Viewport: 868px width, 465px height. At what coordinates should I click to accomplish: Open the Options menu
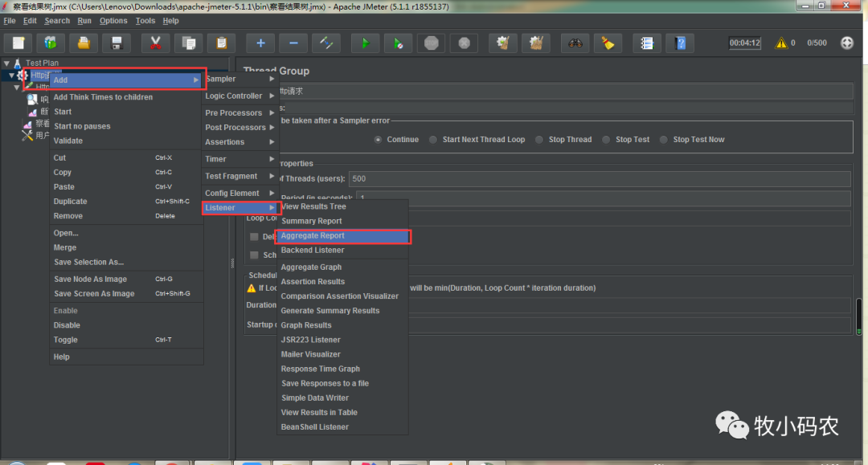point(113,20)
